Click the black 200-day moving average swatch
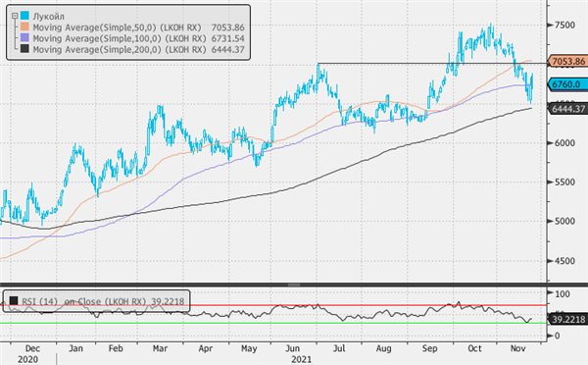This screenshot has height=365, width=588. pos(24,49)
